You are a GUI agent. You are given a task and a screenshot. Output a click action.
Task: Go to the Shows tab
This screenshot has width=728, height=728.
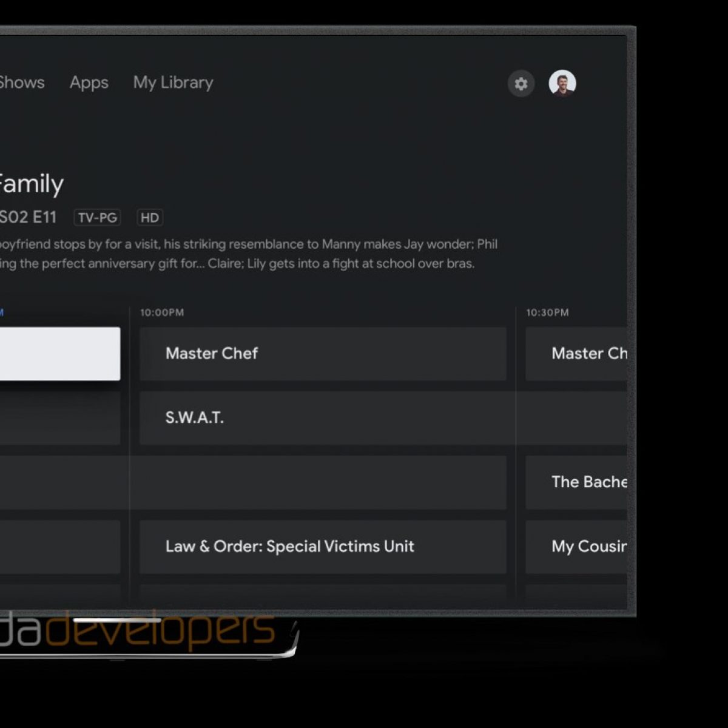22,83
